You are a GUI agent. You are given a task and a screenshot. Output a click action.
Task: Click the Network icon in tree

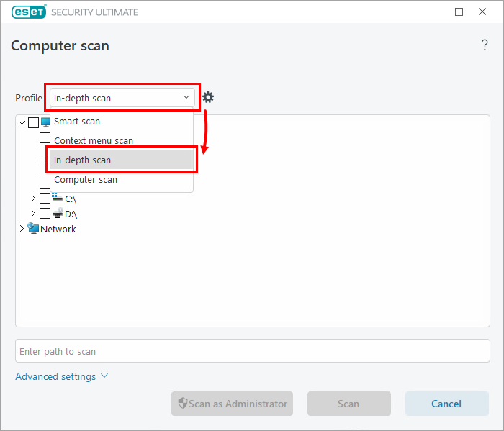click(x=33, y=229)
